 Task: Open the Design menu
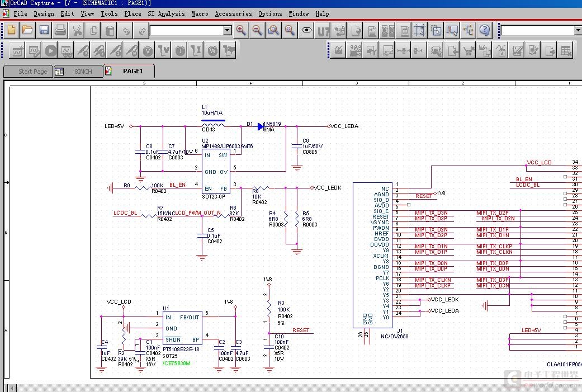(x=44, y=14)
